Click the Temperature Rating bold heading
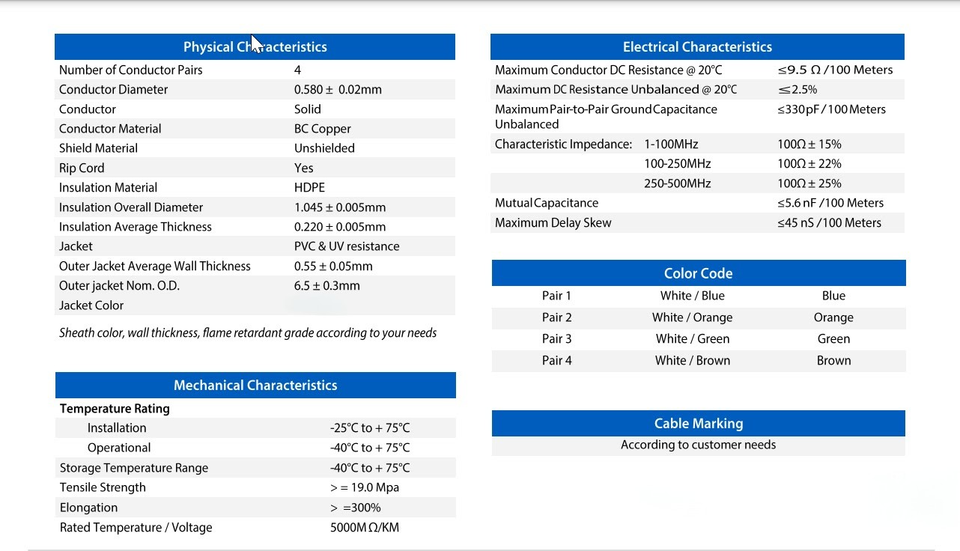 (114, 408)
